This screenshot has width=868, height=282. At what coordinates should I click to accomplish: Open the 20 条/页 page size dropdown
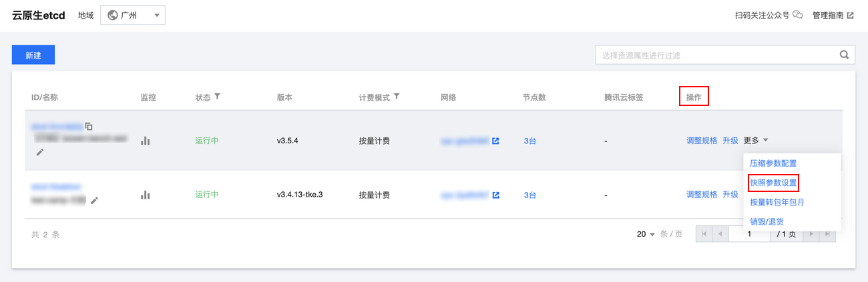646,235
